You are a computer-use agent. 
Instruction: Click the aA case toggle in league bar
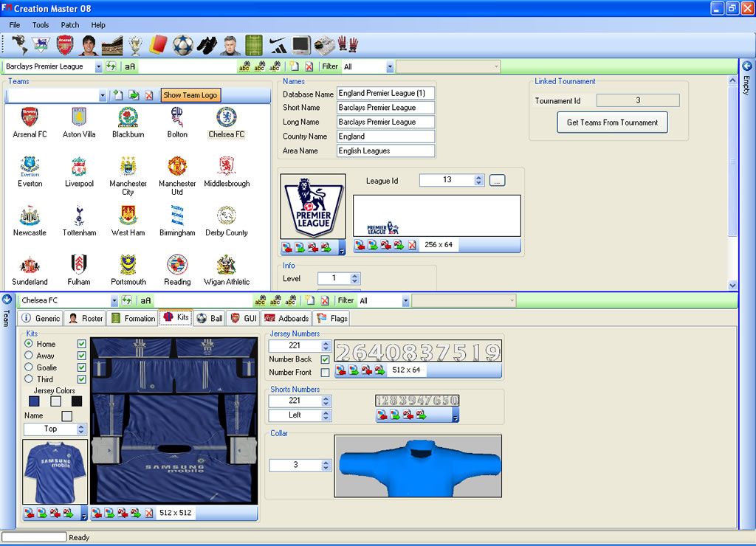tap(130, 66)
